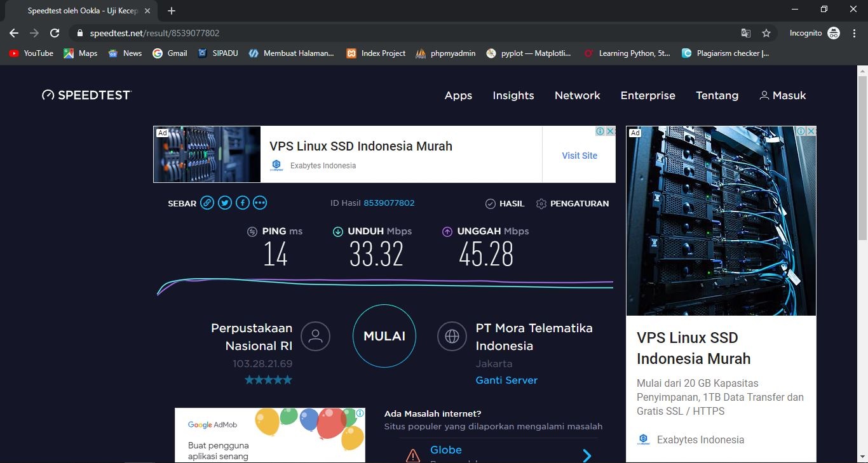Click Ganti Server link

click(506, 380)
